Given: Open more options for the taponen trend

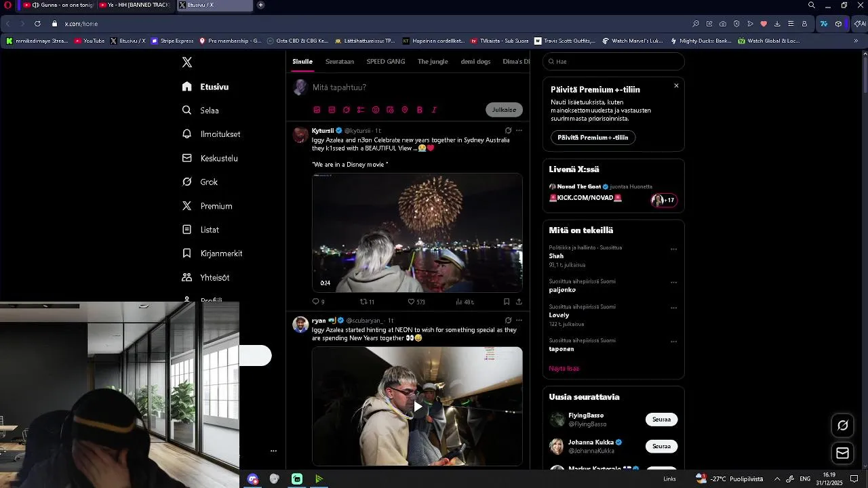Looking at the screenshot, I should 673,342.
